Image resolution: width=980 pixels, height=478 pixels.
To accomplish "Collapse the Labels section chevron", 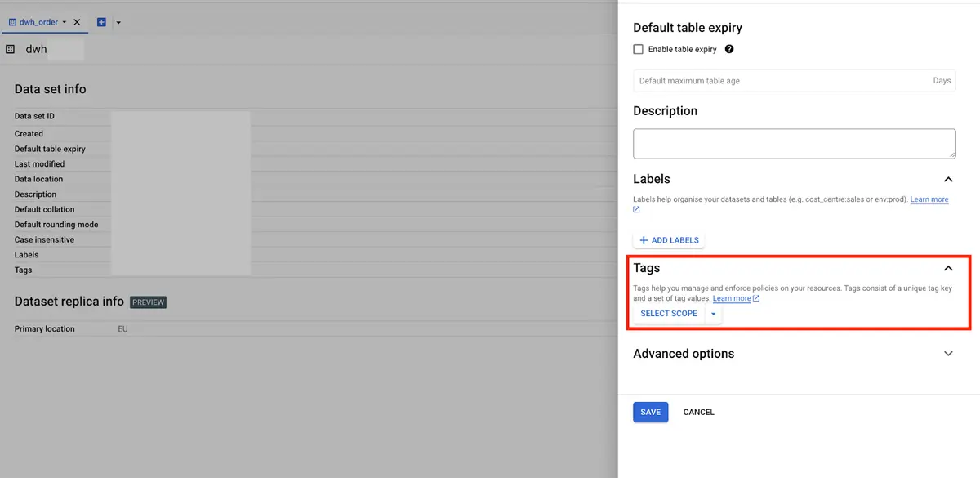I will click(x=948, y=179).
